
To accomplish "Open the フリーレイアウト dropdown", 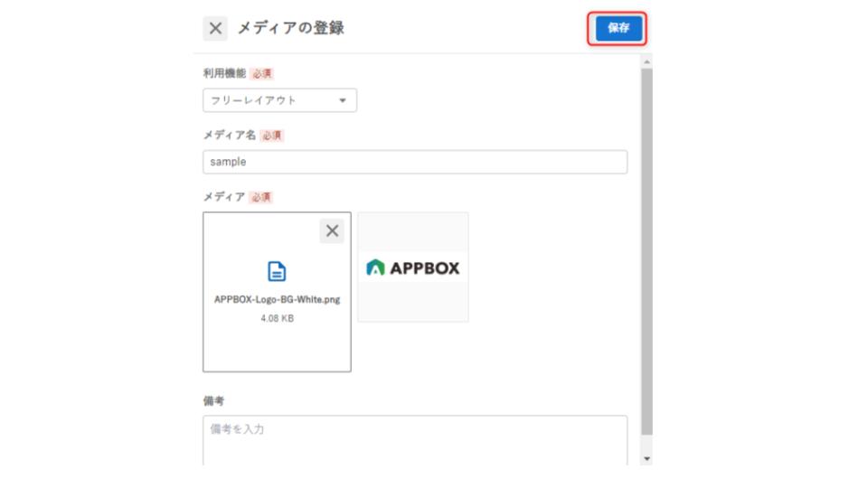I will click(279, 100).
